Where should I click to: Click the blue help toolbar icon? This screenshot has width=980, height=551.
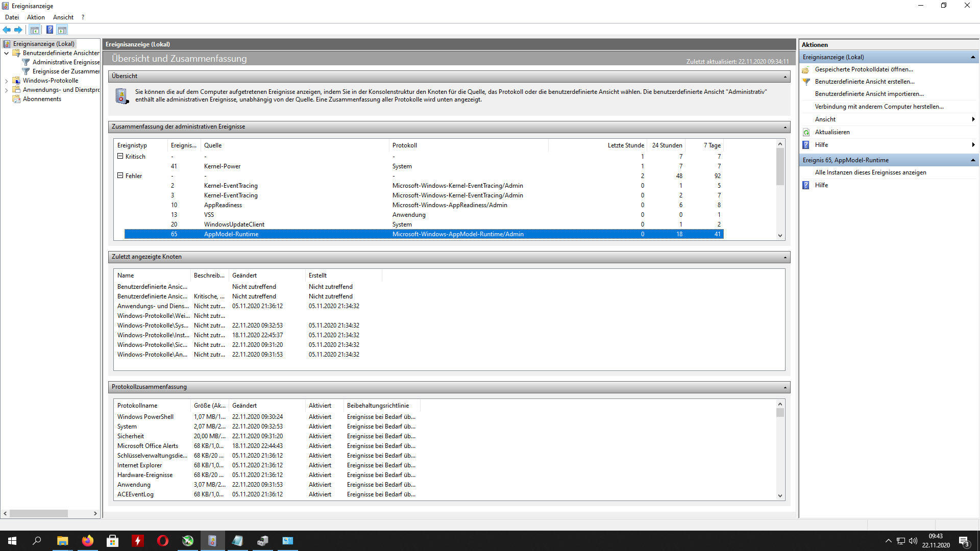coord(50,30)
